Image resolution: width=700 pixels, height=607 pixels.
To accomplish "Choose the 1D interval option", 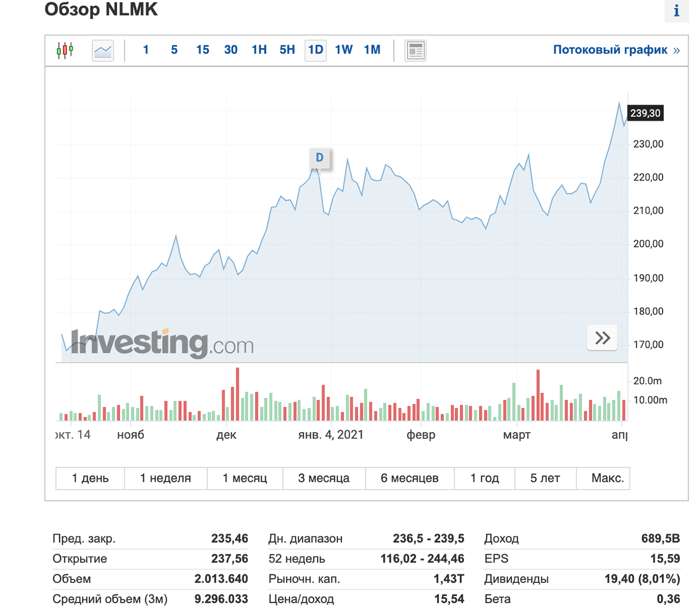I will click(x=316, y=50).
